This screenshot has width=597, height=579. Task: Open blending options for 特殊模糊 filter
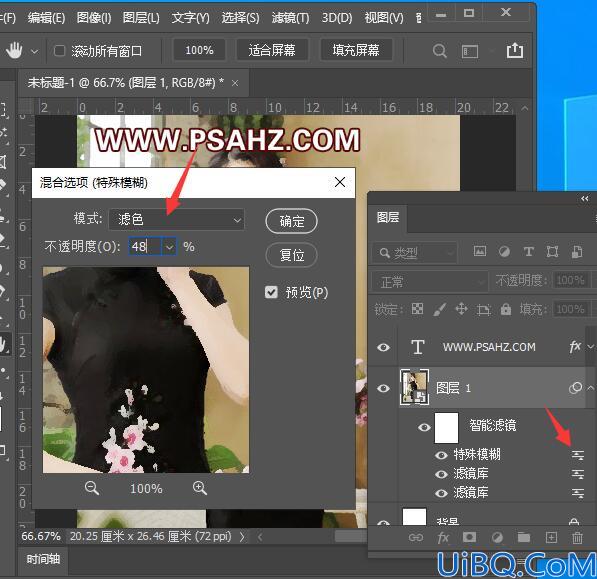click(x=577, y=455)
